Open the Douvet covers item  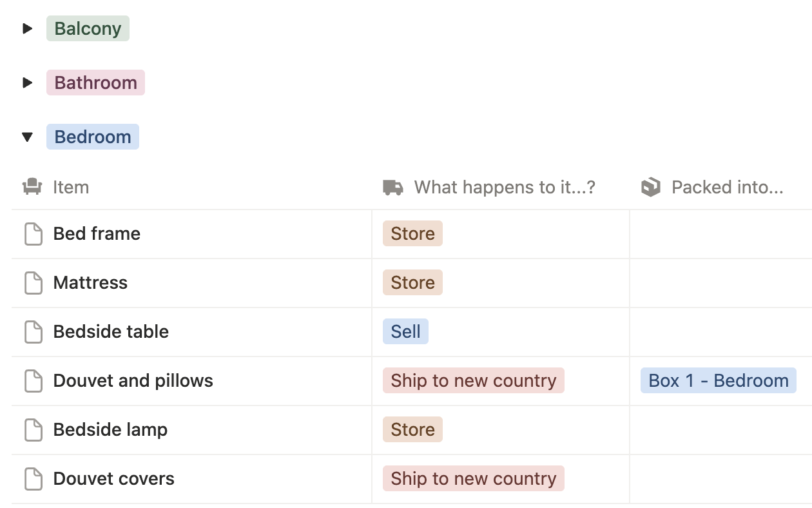114,478
